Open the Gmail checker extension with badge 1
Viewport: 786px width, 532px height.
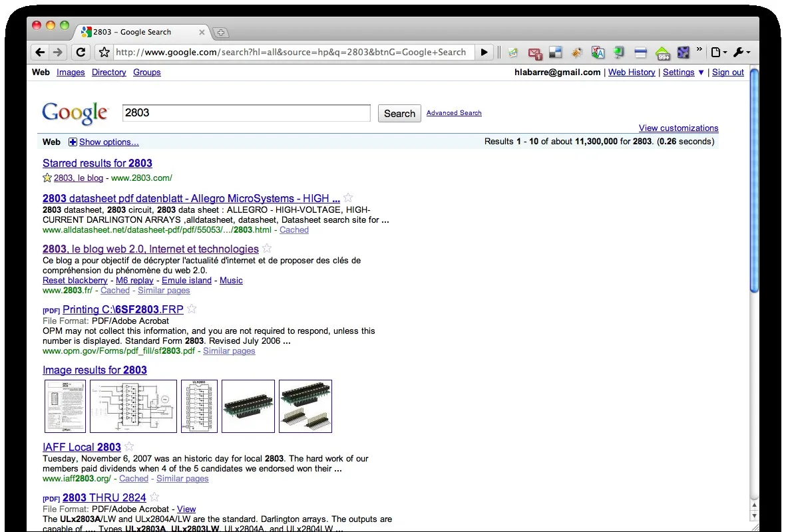pyautogui.click(x=535, y=53)
